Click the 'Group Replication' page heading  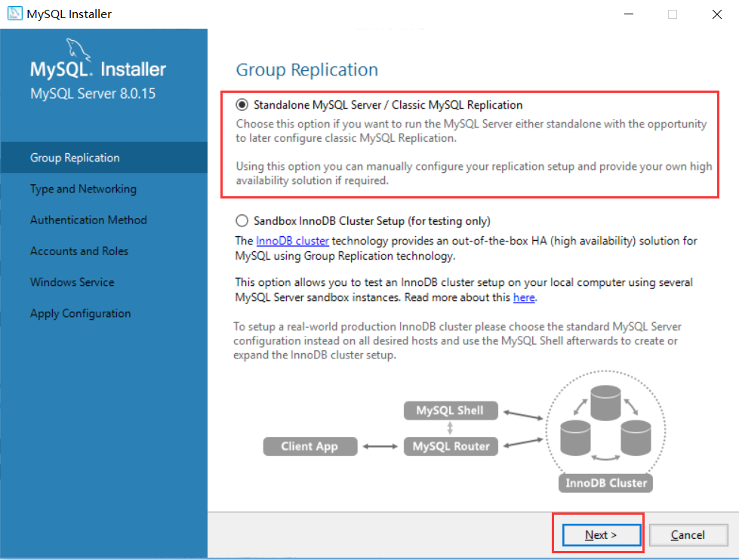[x=306, y=69]
